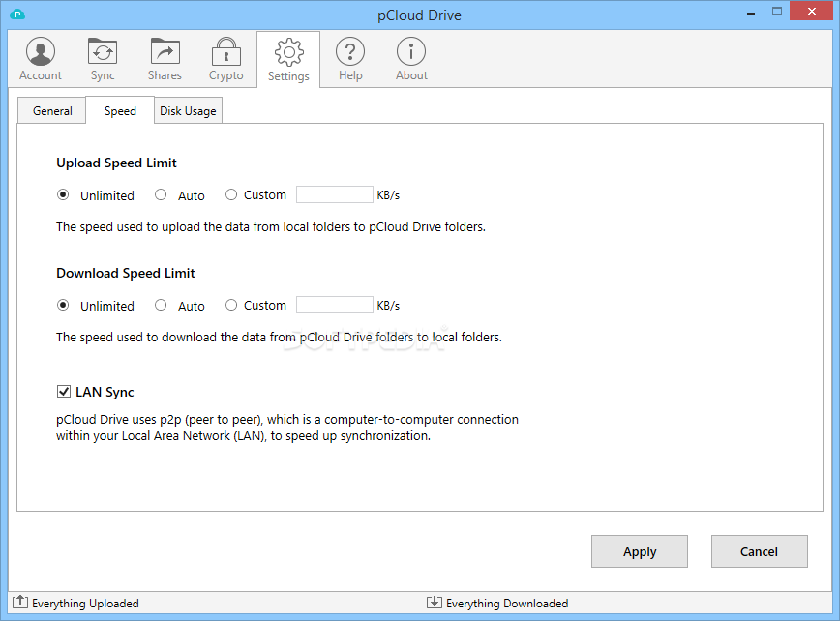
Task: Click the Upload Speed Limit heading
Action: 116,163
